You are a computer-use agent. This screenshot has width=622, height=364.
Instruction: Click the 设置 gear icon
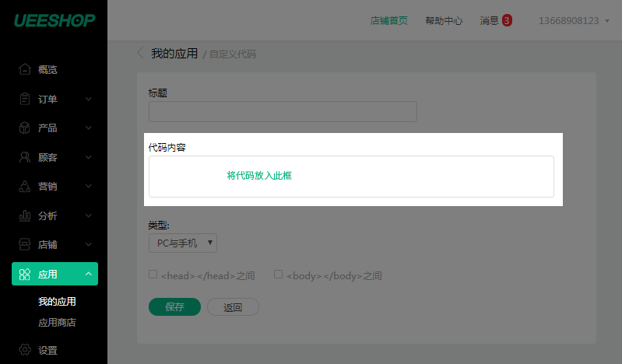point(25,350)
